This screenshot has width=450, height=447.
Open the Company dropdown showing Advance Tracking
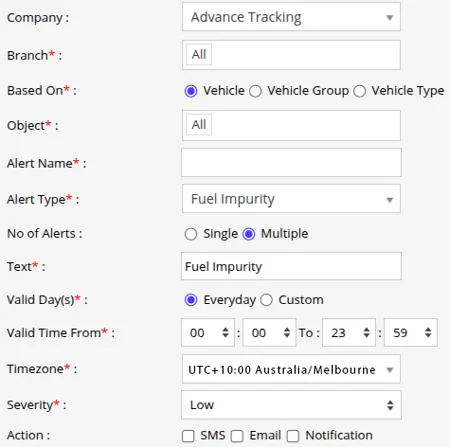pyautogui.click(x=291, y=17)
